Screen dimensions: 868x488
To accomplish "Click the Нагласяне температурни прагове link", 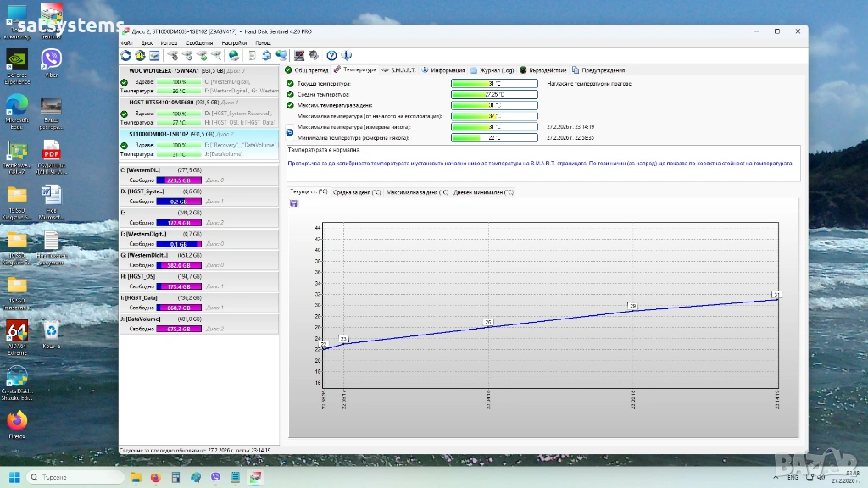I will [x=588, y=84].
